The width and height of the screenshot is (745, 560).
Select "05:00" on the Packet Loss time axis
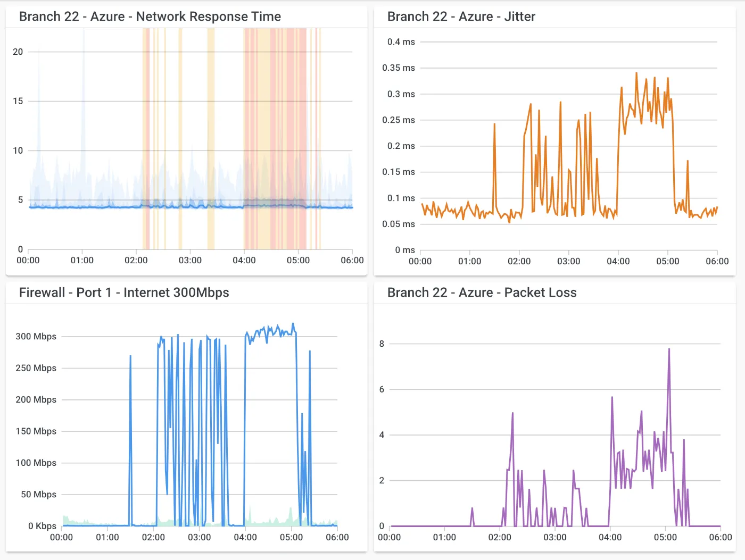pyautogui.click(x=666, y=538)
